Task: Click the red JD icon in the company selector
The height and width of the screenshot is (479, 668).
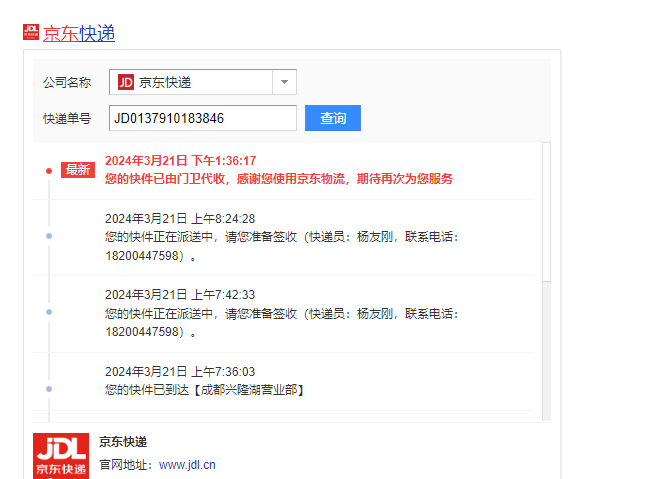Action: pyautogui.click(x=126, y=82)
